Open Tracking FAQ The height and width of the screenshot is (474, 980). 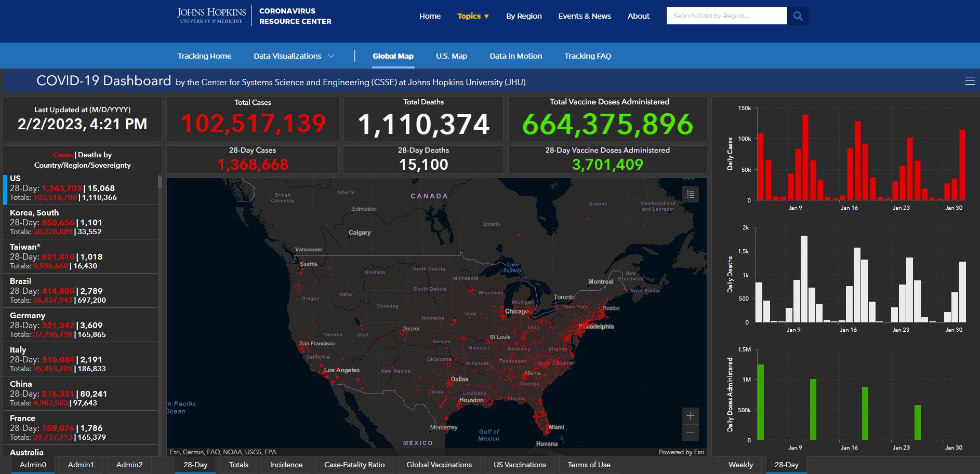click(588, 56)
